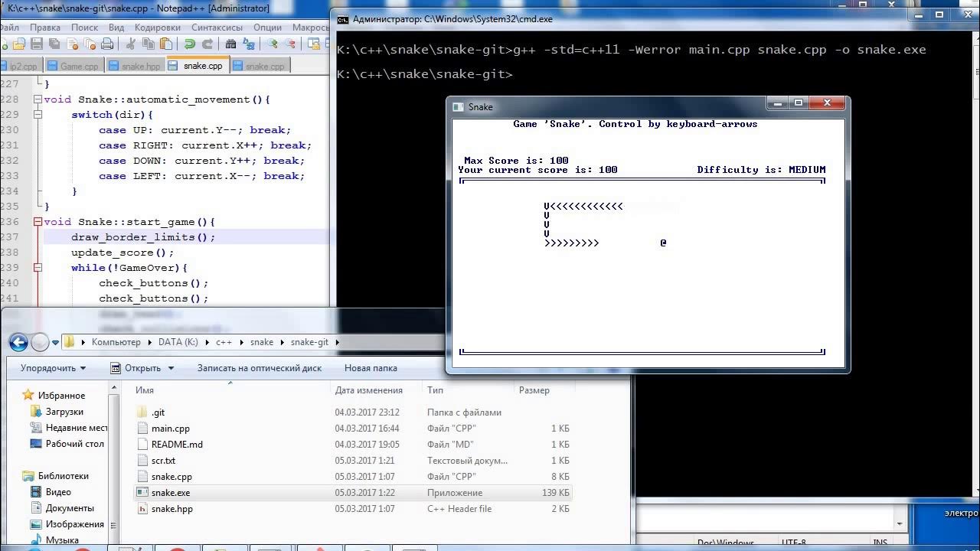
Task: Open the Поиск menu in Notepad++
Action: pos(84,27)
